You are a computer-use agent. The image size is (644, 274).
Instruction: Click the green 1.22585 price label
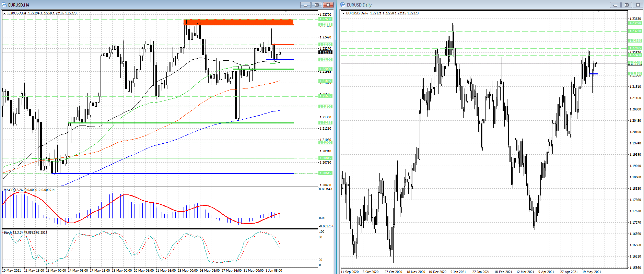325,25
